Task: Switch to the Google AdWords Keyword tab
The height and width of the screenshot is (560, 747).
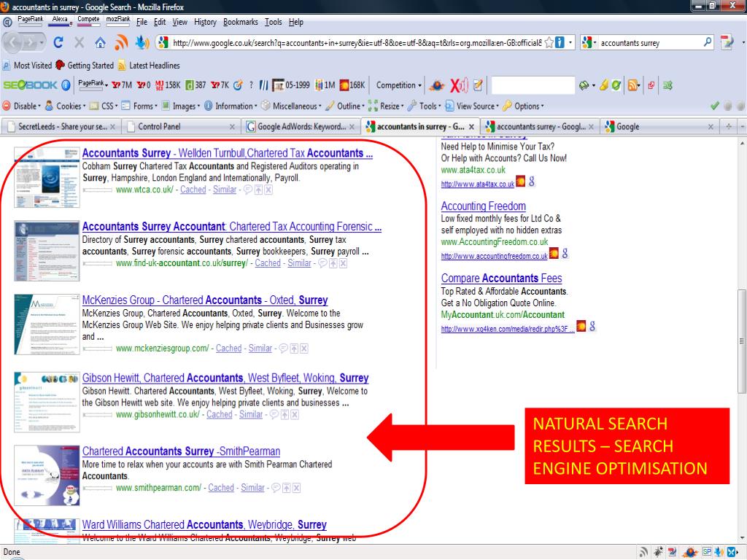Action: point(301,127)
